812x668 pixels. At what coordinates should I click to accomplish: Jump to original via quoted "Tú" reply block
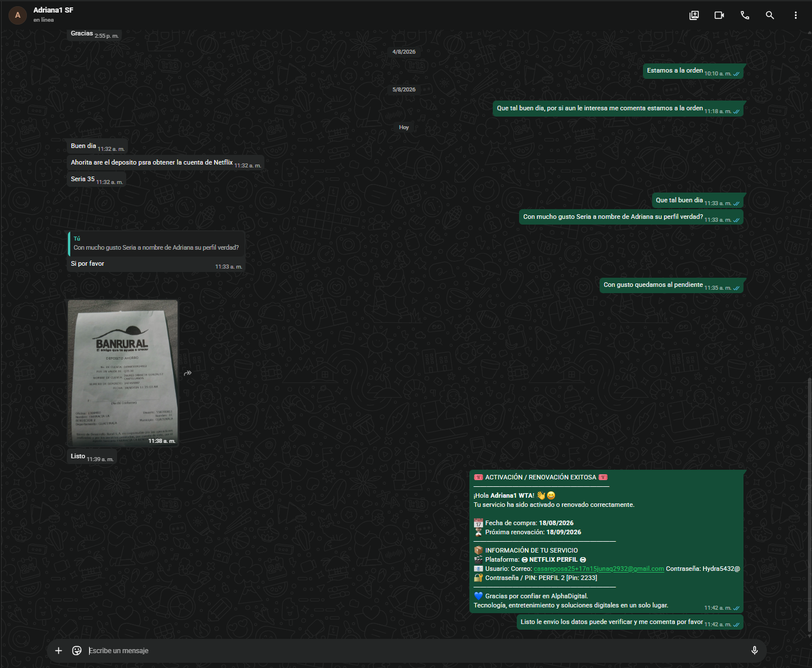click(156, 243)
